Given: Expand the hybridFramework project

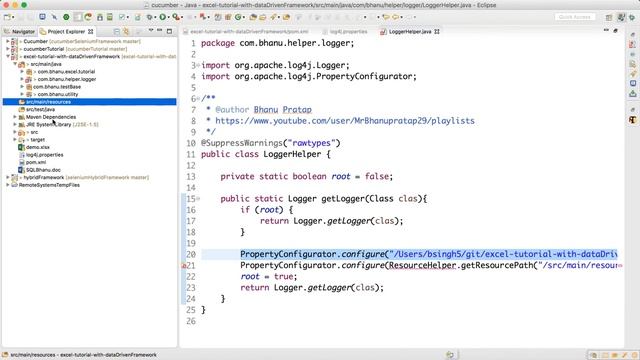Looking at the screenshot, I should (8, 177).
